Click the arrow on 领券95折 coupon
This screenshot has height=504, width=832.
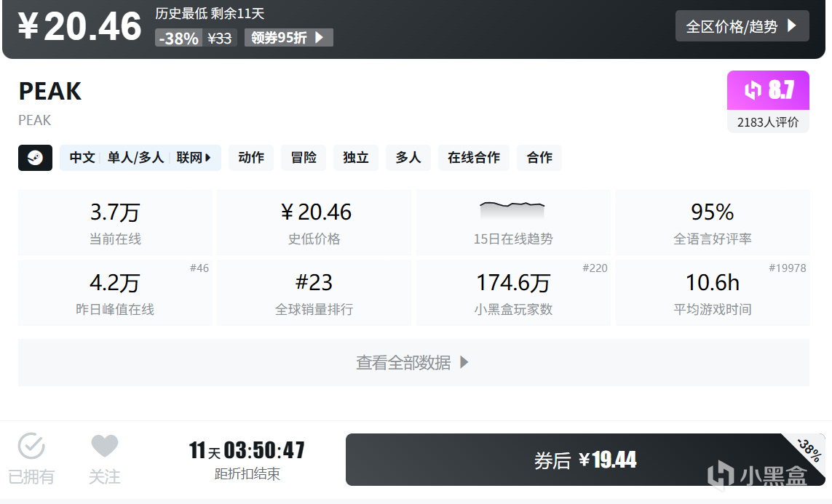point(319,38)
